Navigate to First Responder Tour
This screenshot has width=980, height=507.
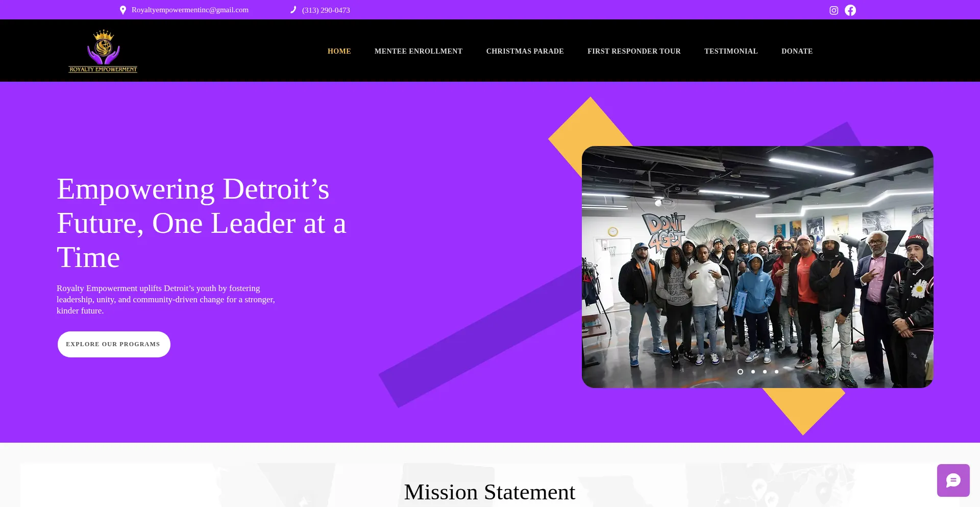pos(634,51)
